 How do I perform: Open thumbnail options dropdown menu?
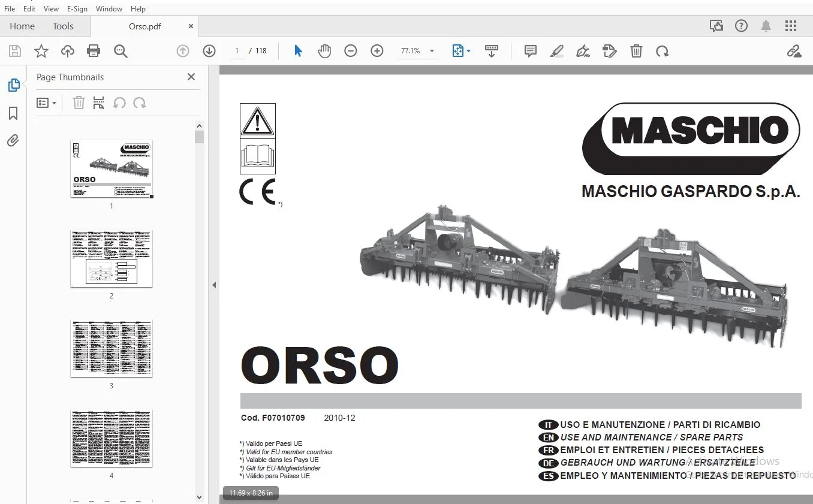[47, 103]
